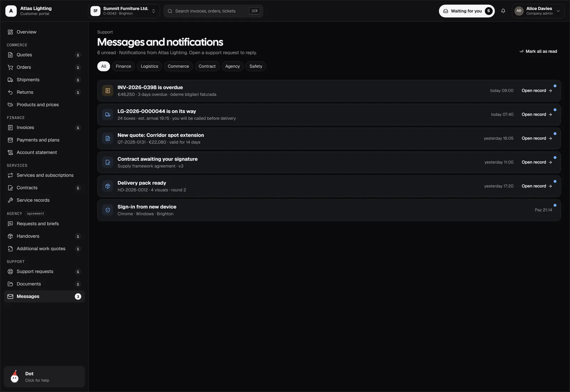Expand the Summit Furniture Ltd. company switcher
The height and width of the screenshot is (392, 570).
[x=124, y=11]
